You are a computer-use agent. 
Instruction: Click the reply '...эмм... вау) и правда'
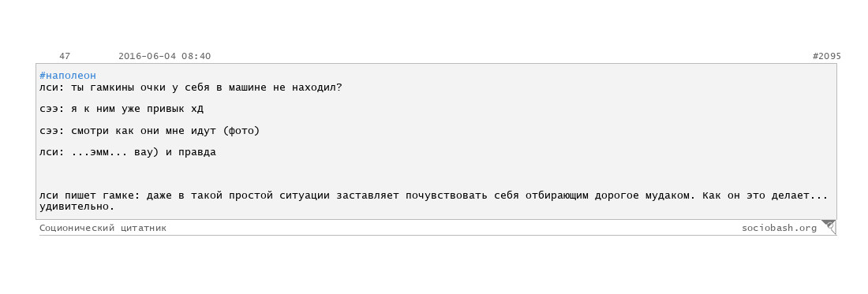click(144, 153)
